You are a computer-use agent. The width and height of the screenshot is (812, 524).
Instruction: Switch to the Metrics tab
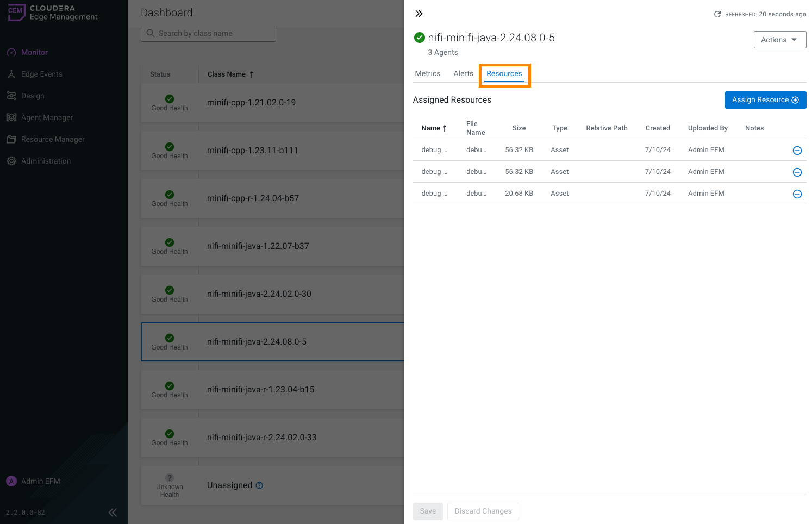pyautogui.click(x=427, y=74)
